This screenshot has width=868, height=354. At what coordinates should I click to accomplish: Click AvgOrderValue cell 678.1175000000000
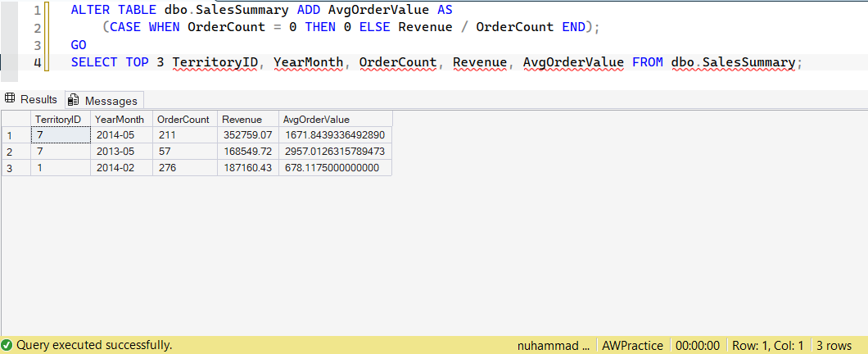pos(336,168)
